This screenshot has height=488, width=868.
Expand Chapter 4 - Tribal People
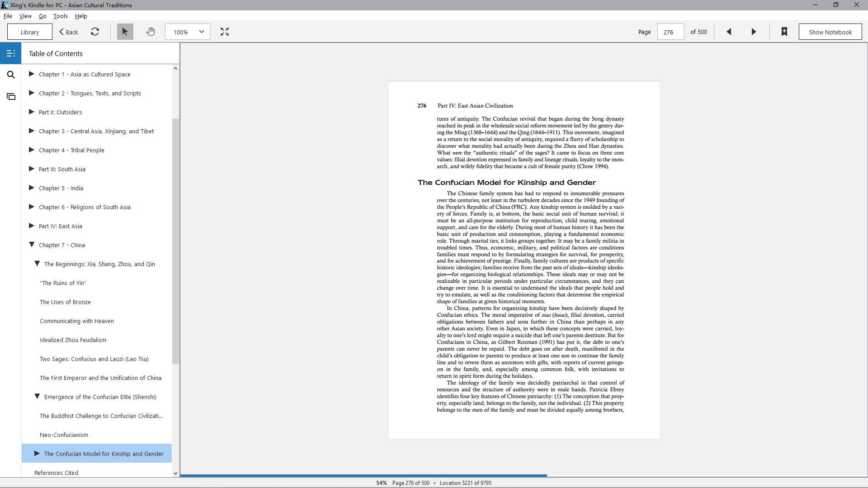(x=32, y=150)
